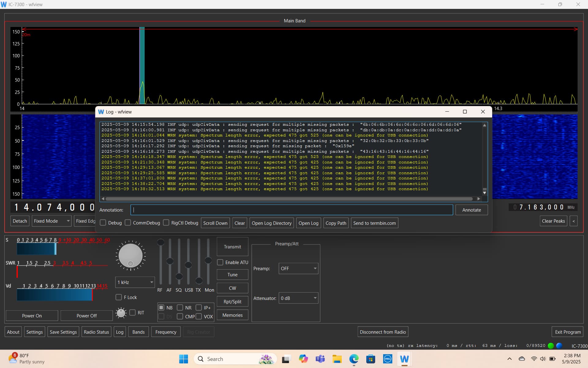Open the OneDrive cloud tray icon
The width and height of the screenshot is (588, 368).
pos(522,359)
